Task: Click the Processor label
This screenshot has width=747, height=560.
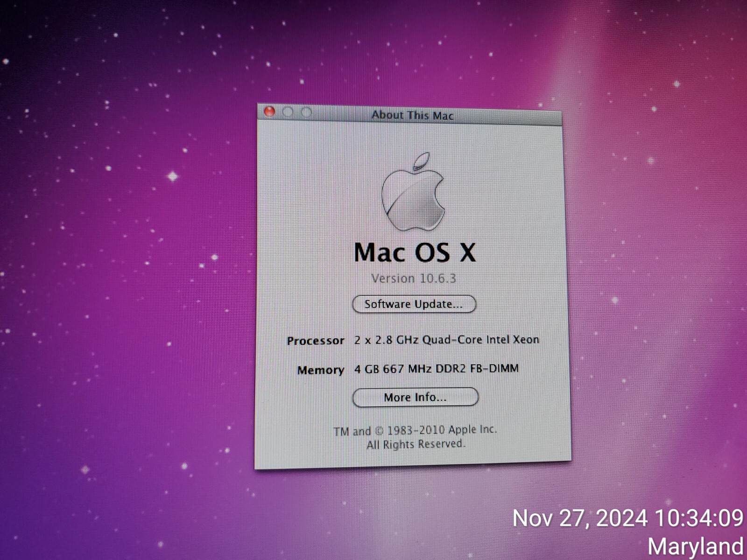Action: pos(316,341)
